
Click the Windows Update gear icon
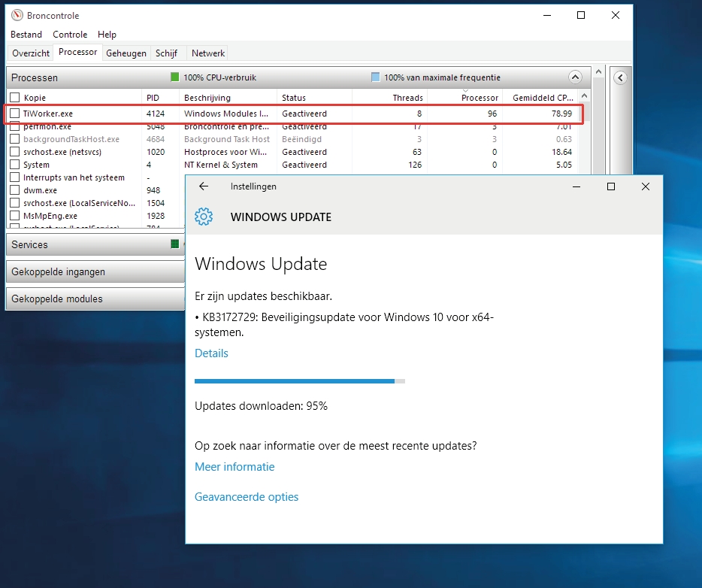(x=203, y=217)
